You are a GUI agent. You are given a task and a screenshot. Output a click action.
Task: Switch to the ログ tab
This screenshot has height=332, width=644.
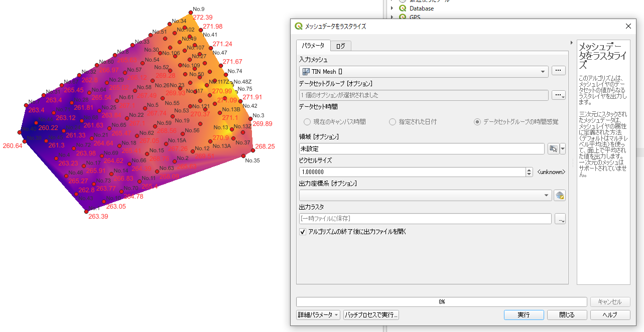[341, 46]
